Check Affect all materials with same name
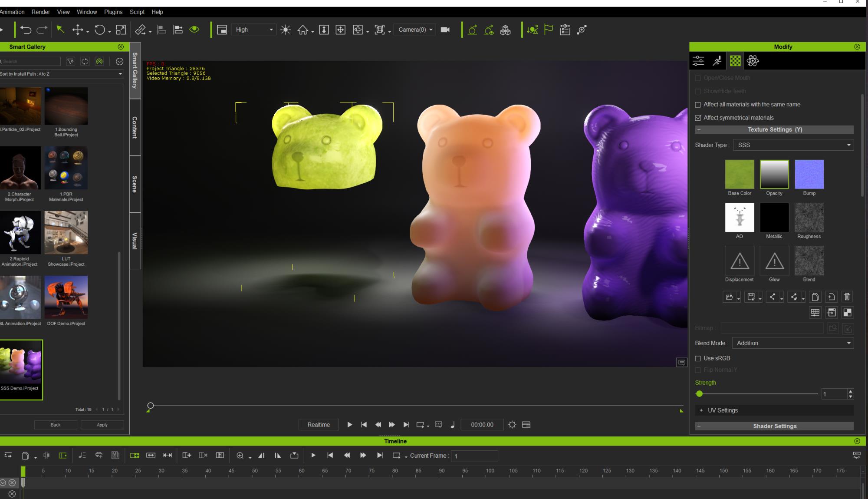The width and height of the screenshot is (868, 499). click(698, 105)
